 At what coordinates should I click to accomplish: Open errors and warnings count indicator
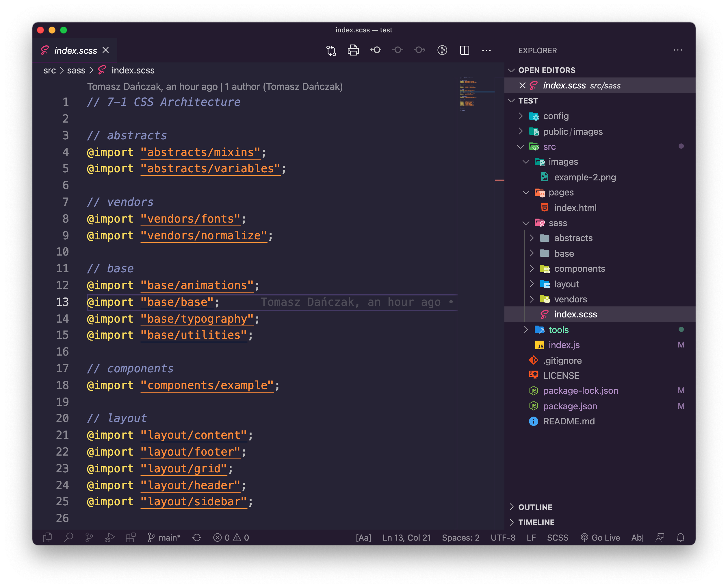231,537
